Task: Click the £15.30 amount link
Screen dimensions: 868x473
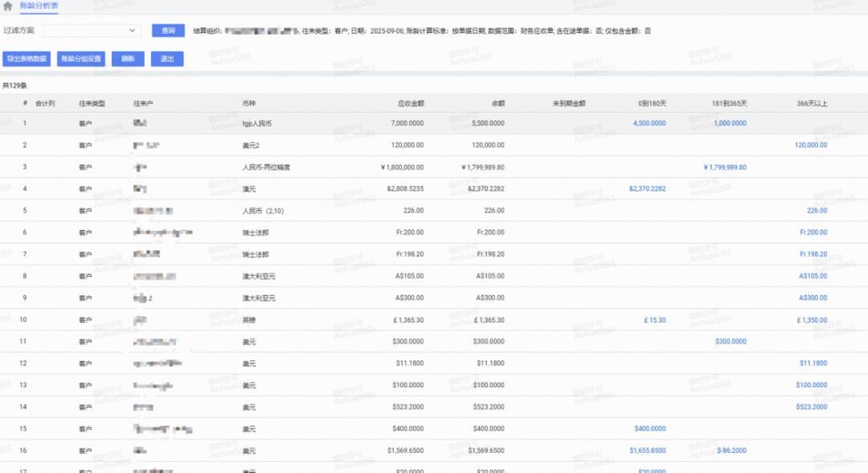Action: click(x=653, y=319)
